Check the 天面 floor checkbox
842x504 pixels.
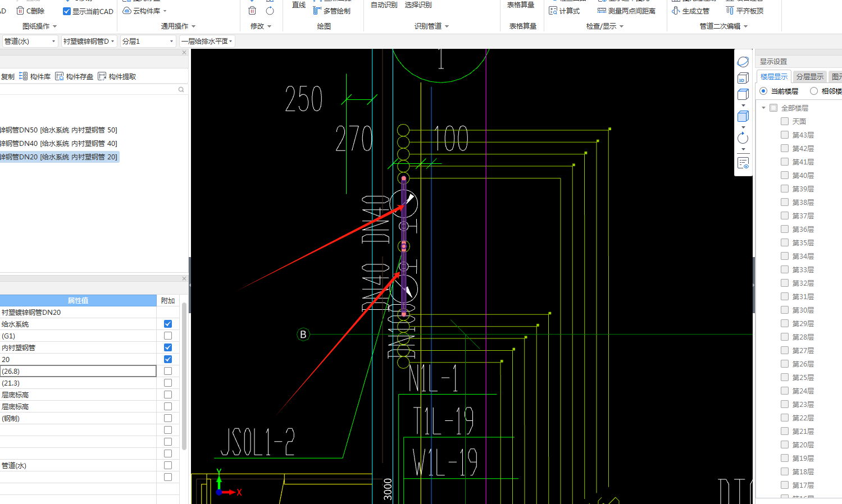pyautogui.click(x=785, y=121)
